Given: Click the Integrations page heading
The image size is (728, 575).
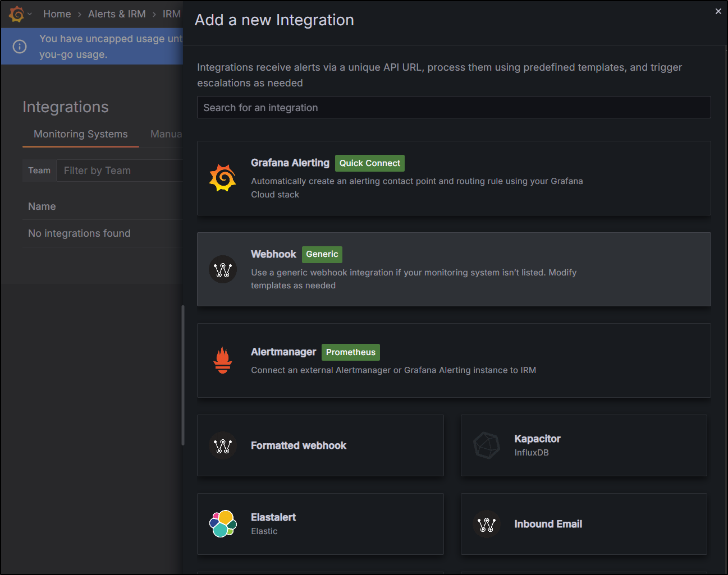Looking at the screenshot, I should [x=66, y=107].
